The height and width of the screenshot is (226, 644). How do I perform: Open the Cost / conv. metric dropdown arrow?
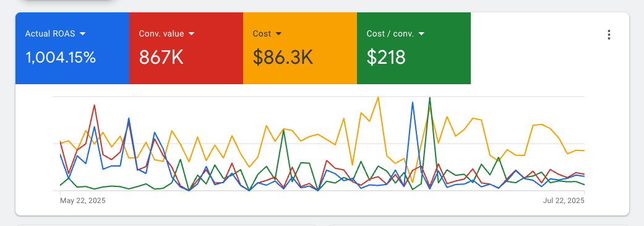[x=421, y=33]
